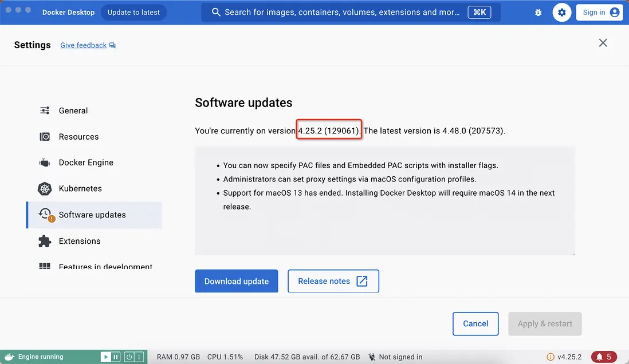
Task: Open the Kubernetes wheel icon
Action: click(x=45, y=188)
